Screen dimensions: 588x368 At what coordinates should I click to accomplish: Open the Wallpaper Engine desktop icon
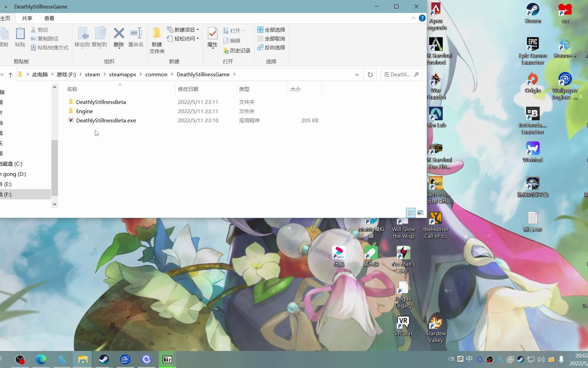pyautogui.click(x=565, y=86)
